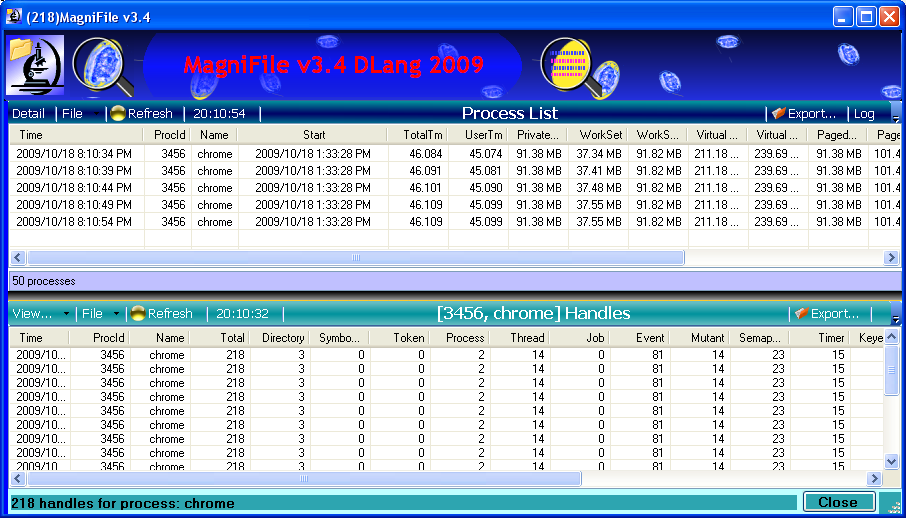
Task: Click Name header in Handles table
Action: tap(162, 338)
